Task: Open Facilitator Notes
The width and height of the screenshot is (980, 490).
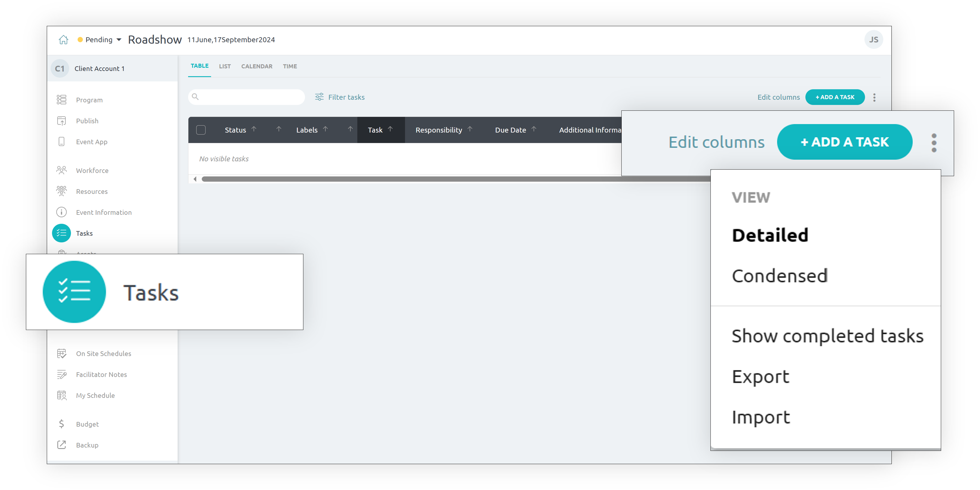Action: click(x=101, y=374)
